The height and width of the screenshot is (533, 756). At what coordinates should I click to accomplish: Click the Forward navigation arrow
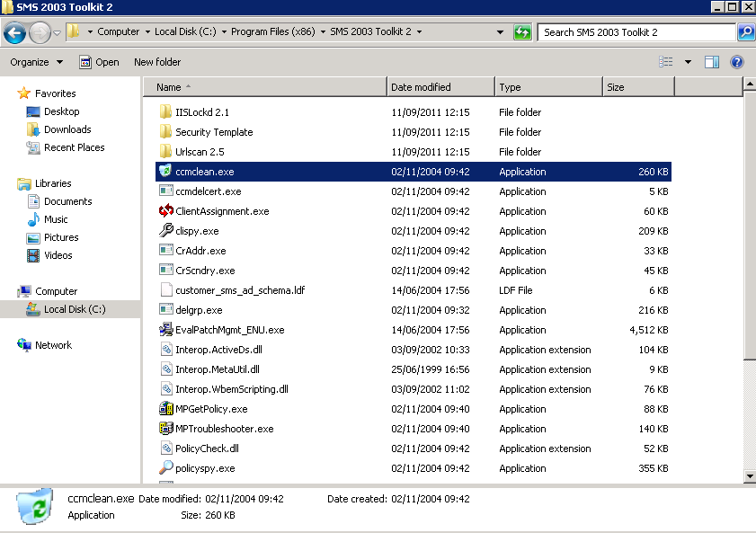click(40, 32)
